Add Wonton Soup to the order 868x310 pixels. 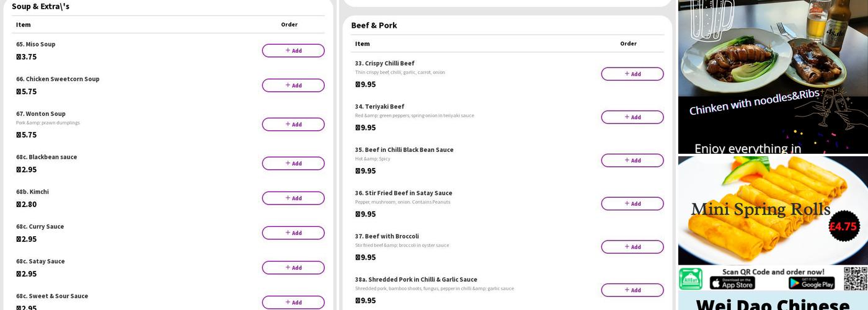coord(293,125)
